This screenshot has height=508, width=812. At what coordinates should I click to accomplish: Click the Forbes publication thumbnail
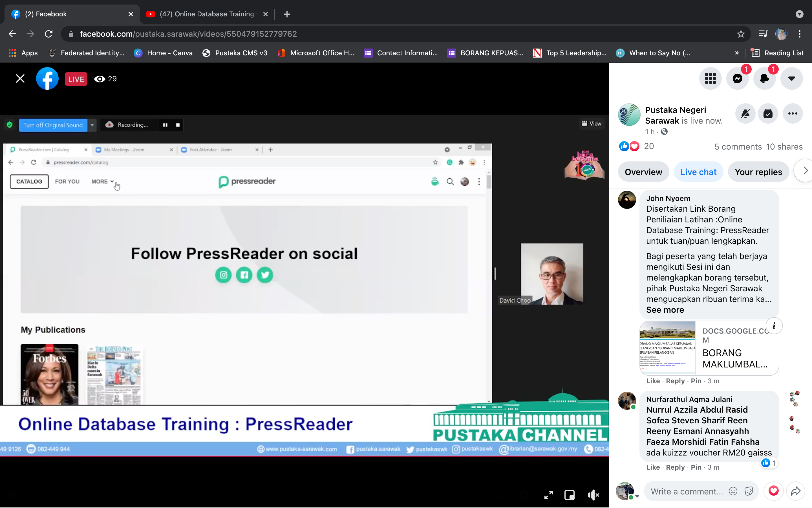(49, 374)
